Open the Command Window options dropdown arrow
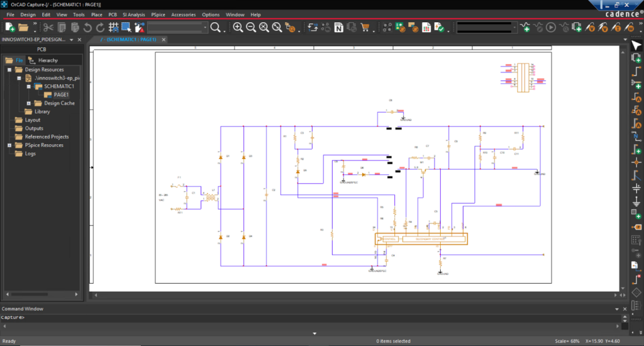The width and height of the screenshot is (644, 346). coord(617,309)
